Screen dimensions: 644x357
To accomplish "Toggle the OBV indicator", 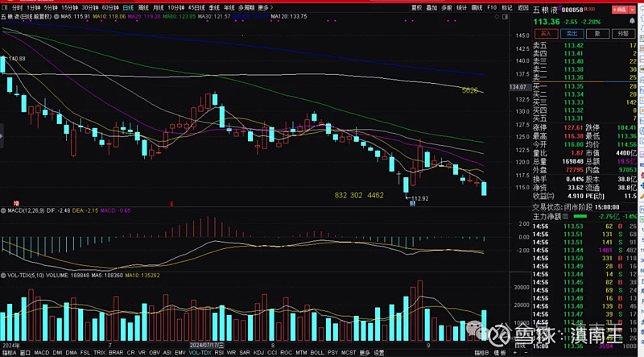I will tap(155, 353).
